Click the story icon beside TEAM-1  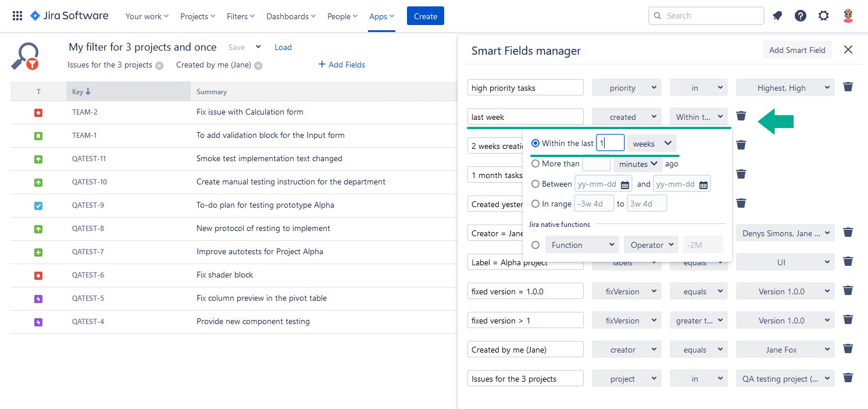tap(38, 135)
